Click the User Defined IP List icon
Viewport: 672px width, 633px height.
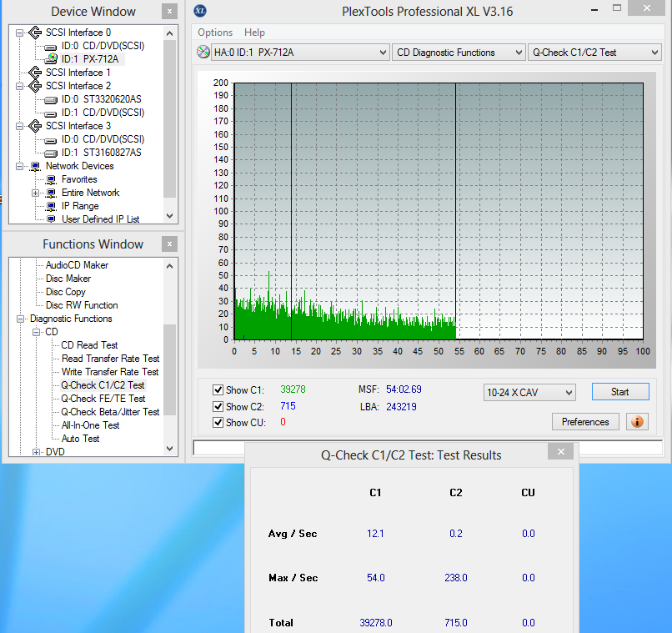click(x=51, y=219)
